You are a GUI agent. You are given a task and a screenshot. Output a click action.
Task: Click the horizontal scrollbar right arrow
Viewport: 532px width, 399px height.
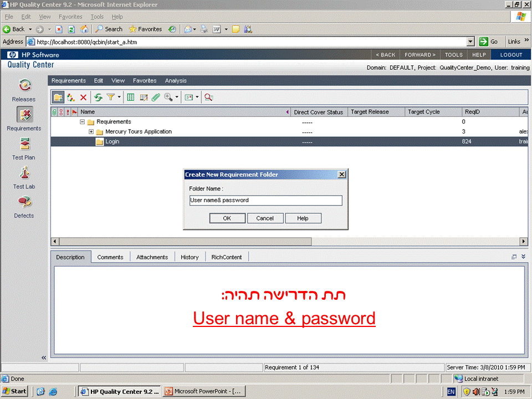[x=524, y=241]
